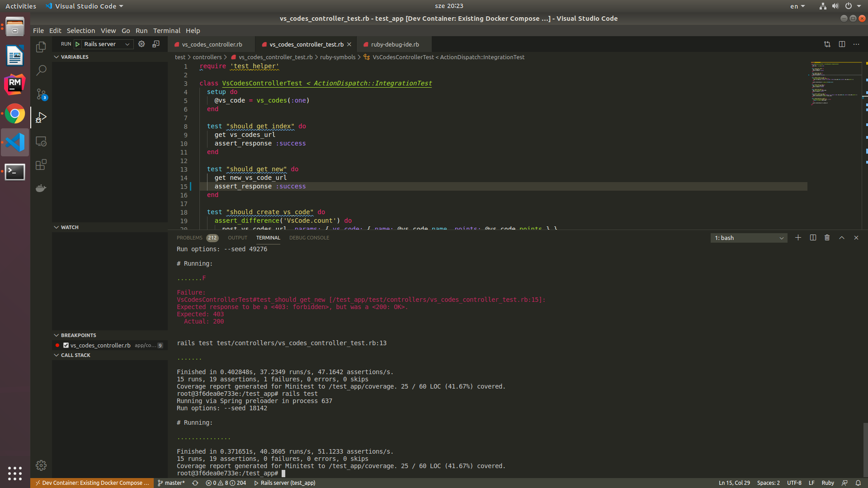Click the editor minimap code overview

(835, 84)
